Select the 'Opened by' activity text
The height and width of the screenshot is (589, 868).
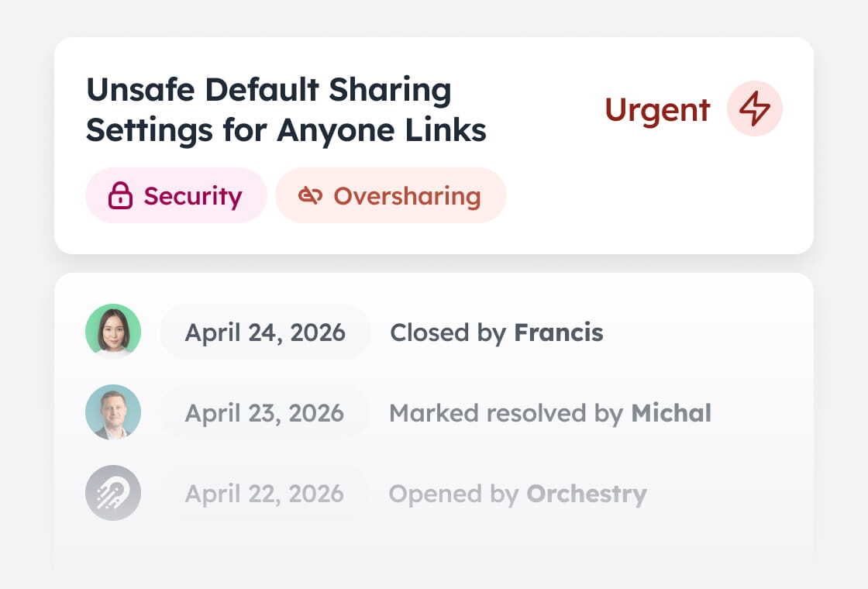pyautogui.click(x=454, y=494)
